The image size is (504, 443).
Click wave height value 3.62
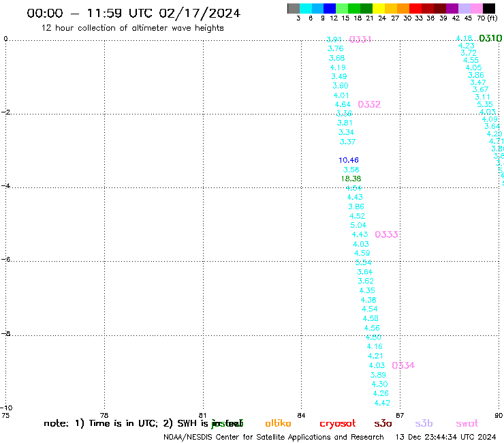366,281
